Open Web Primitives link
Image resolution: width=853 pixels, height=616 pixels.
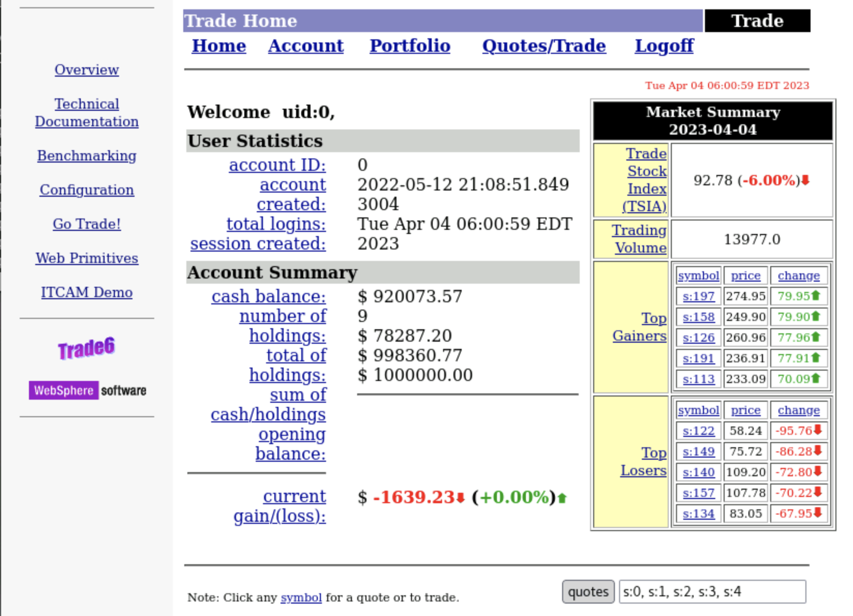(87, 258)
